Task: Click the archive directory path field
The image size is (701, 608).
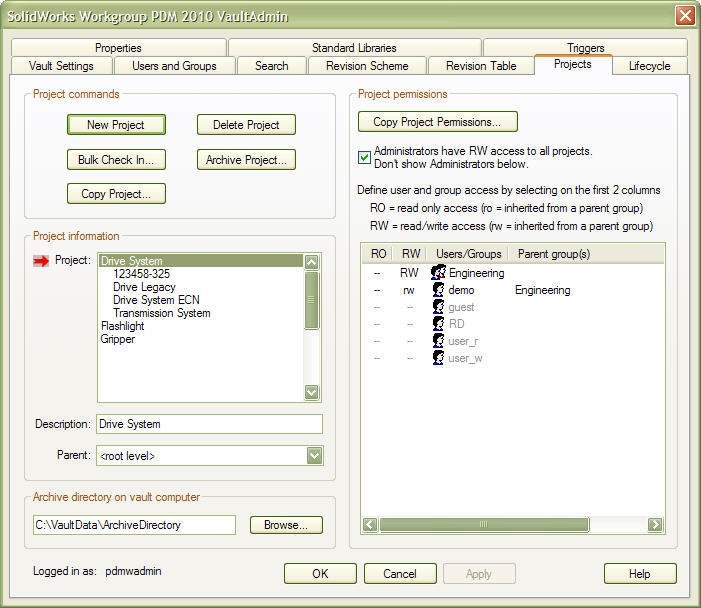Action: pos(134,525)
